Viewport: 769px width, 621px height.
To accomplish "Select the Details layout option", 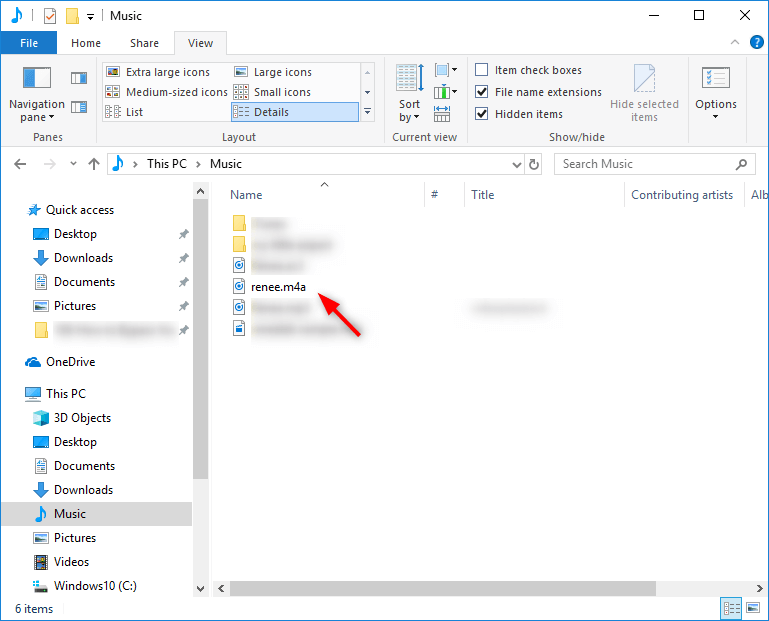I will (295, 112).
